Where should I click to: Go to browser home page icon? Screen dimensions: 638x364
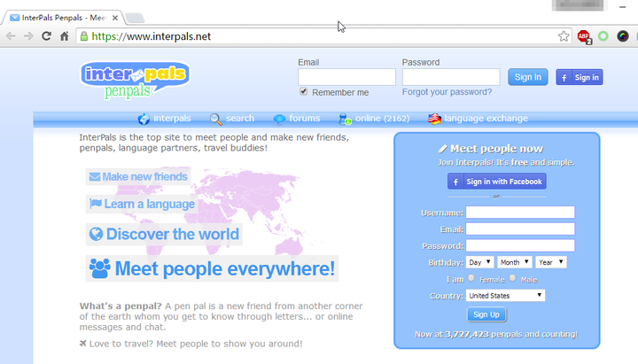point(65,36)
